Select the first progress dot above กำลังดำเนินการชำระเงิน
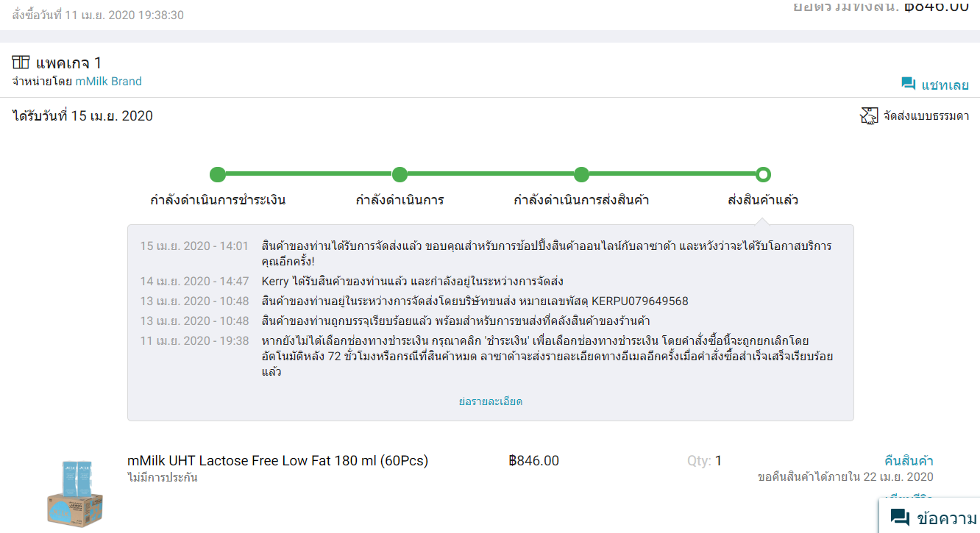 217,175
